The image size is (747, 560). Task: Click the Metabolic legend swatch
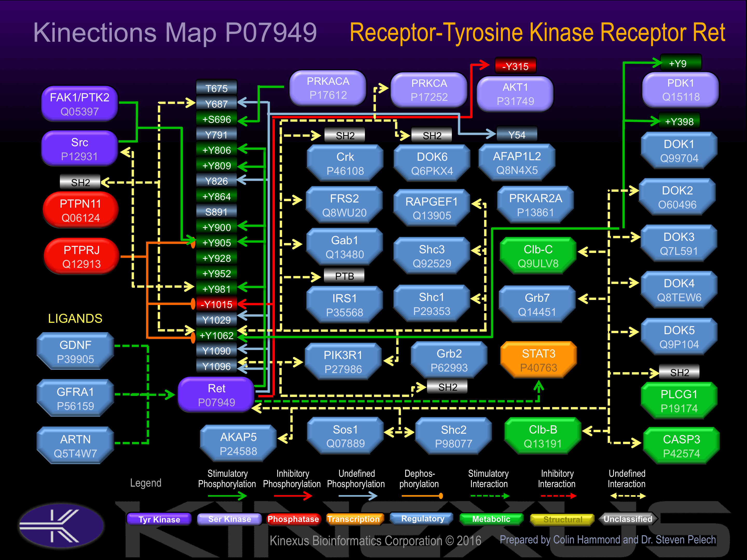(491, 519)
